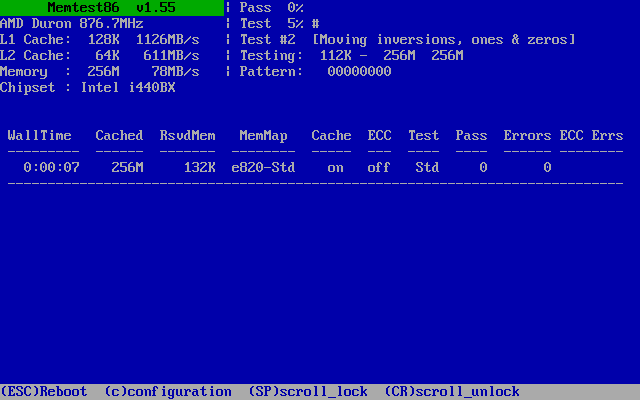Click the Memtest86 v1.55 title banner

[111, 8]
